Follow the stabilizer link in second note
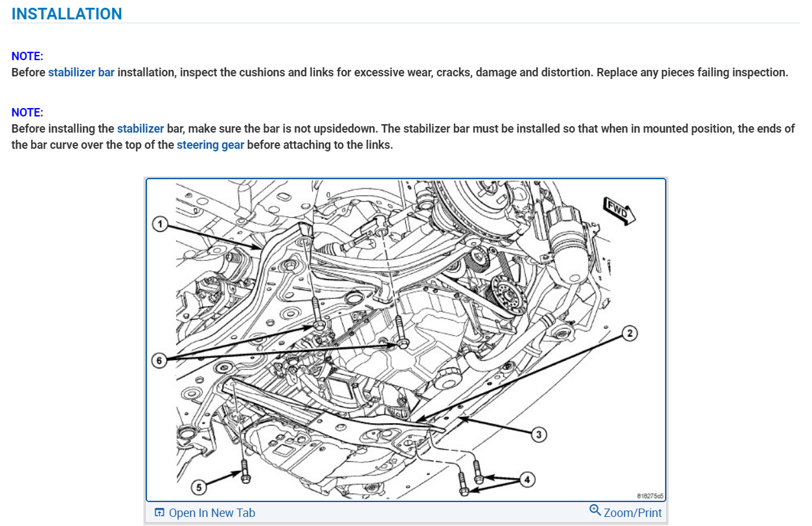This screenshot has height=526, width=812. 141,129
